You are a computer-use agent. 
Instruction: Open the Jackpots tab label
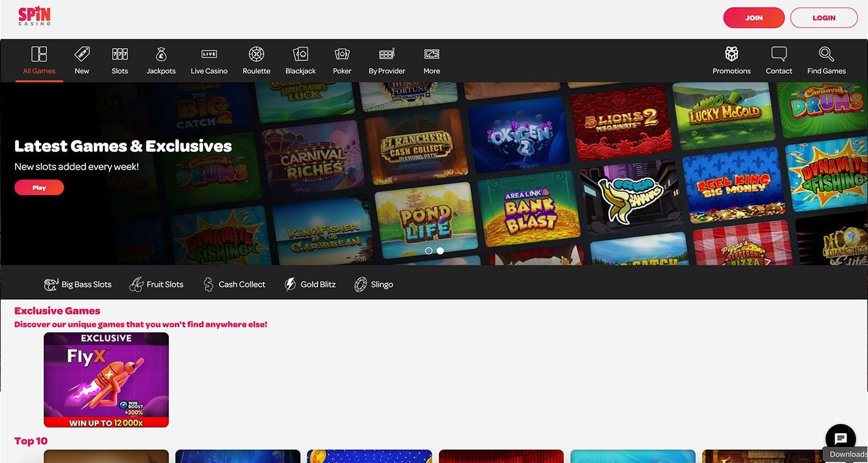click(x=161, y=71)
